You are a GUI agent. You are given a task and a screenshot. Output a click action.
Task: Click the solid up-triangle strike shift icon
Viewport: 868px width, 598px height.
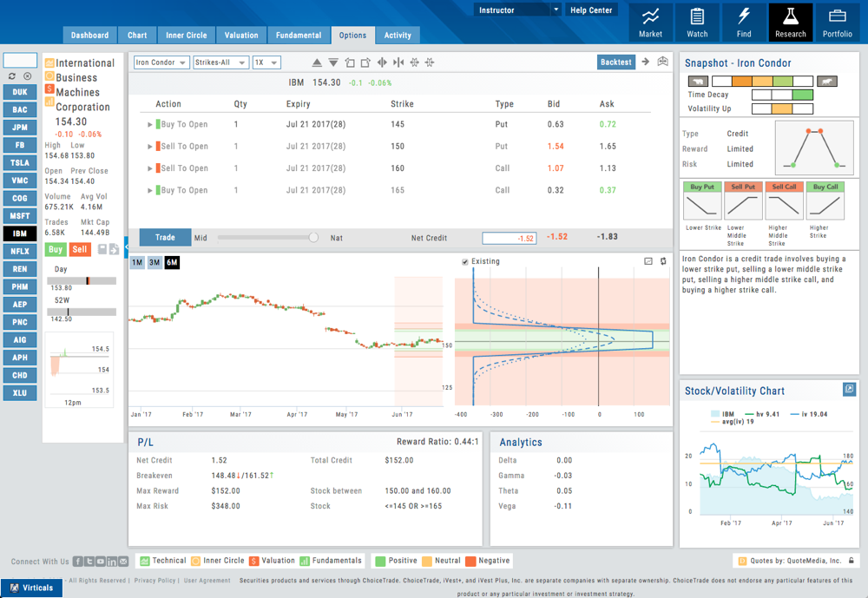(317, 62)
